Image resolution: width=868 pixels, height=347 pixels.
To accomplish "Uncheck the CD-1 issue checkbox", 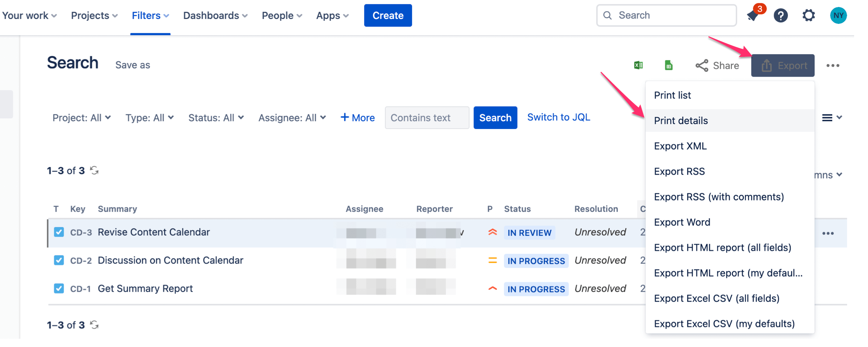I will 59,288.
